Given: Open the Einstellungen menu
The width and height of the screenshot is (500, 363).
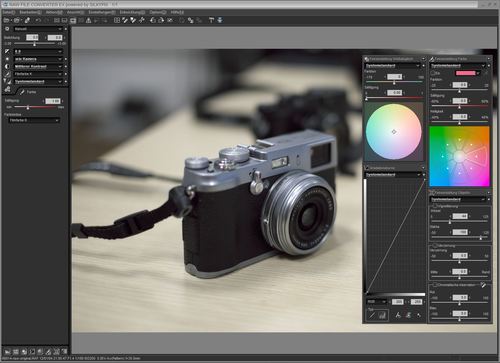Looking at the screenshot, I should click(x=102, y=12).
